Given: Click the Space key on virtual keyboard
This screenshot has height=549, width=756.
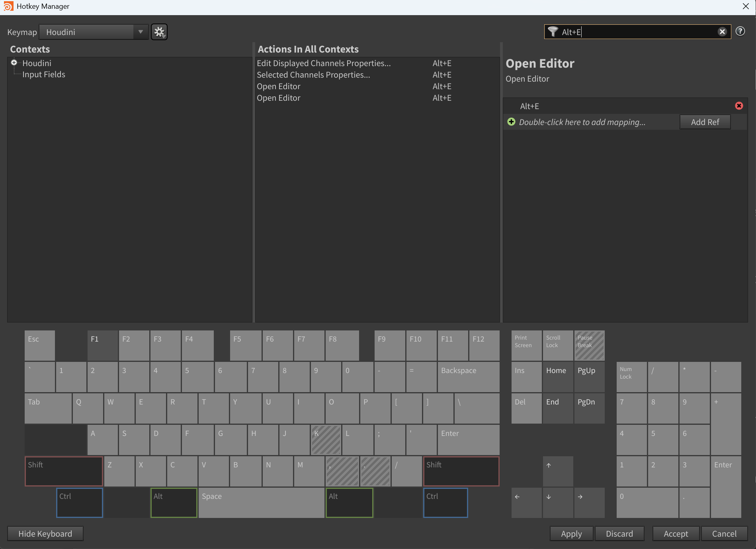Looking at the screenshot, I should (262, 503).
